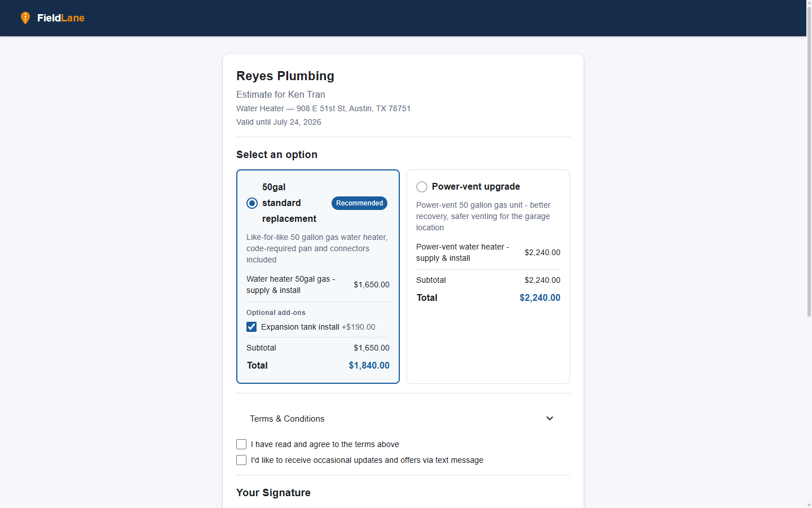Click the Terms & Conditions label
Image resolution: width=812 pixels, height=508 pixels.
click(x=287, y=419)
